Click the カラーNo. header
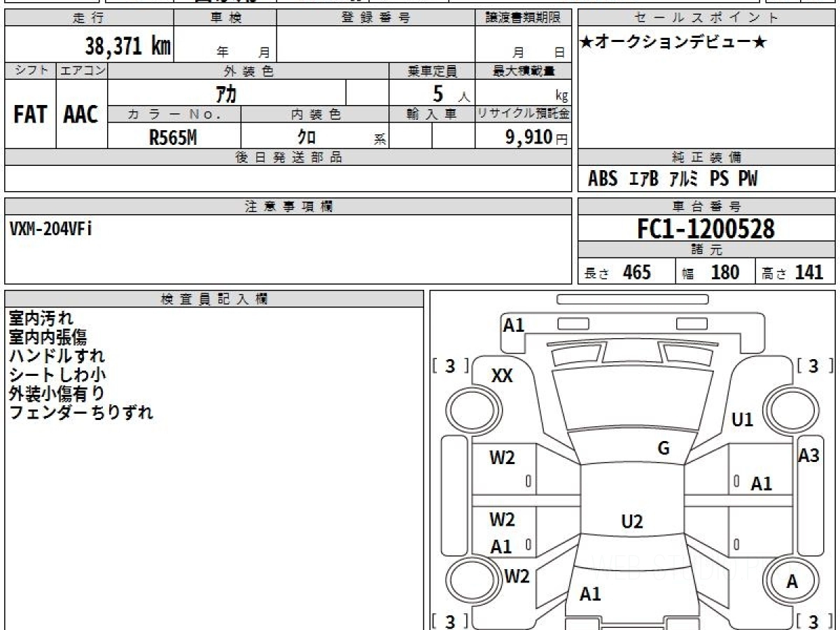This screenshot has width=840, height=630. tap(174, 114)
